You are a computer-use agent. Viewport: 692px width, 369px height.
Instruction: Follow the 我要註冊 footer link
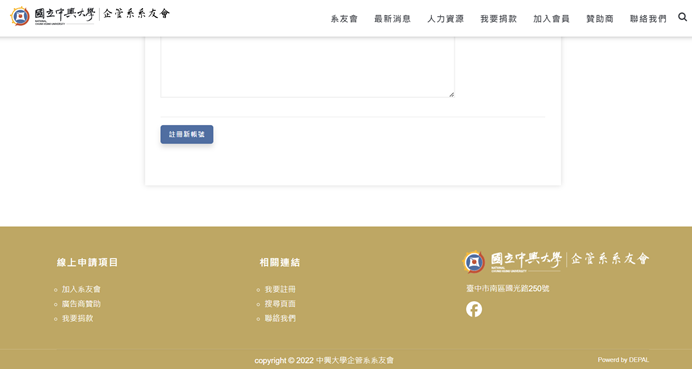point(280,289)
